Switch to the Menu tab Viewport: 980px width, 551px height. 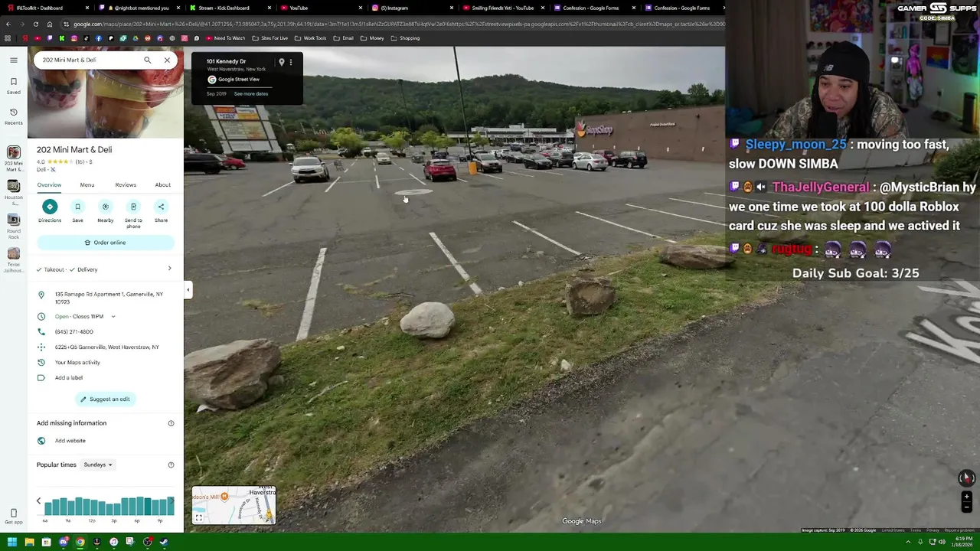[87, 184]
